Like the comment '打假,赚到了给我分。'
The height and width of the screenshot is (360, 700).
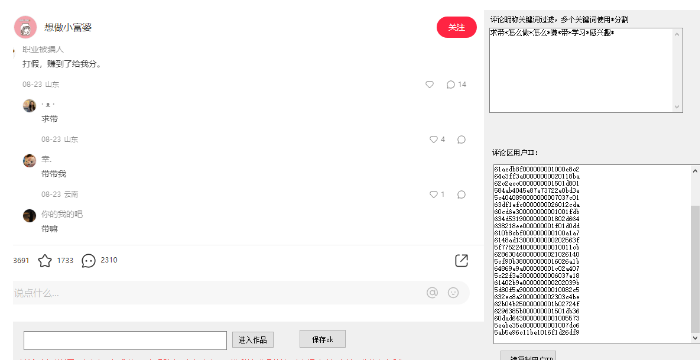429,84
